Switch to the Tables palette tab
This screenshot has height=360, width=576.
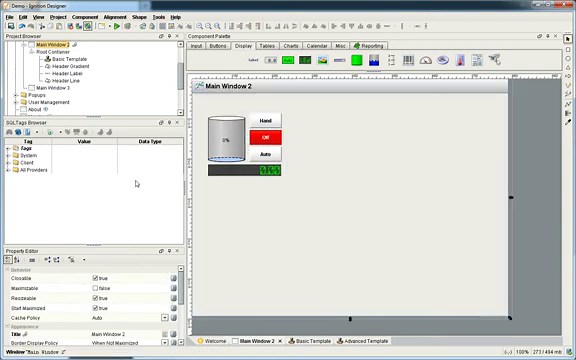pyautogui.click(x=267, y=46)
